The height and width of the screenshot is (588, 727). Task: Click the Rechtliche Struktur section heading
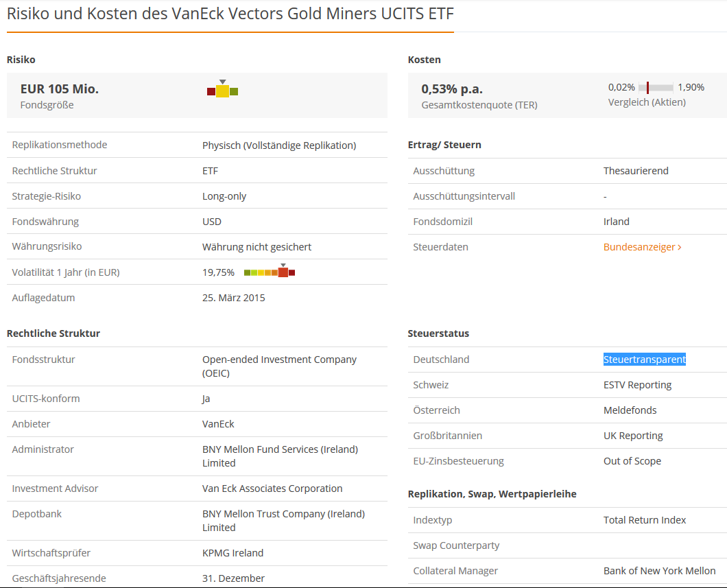point(53,333)
